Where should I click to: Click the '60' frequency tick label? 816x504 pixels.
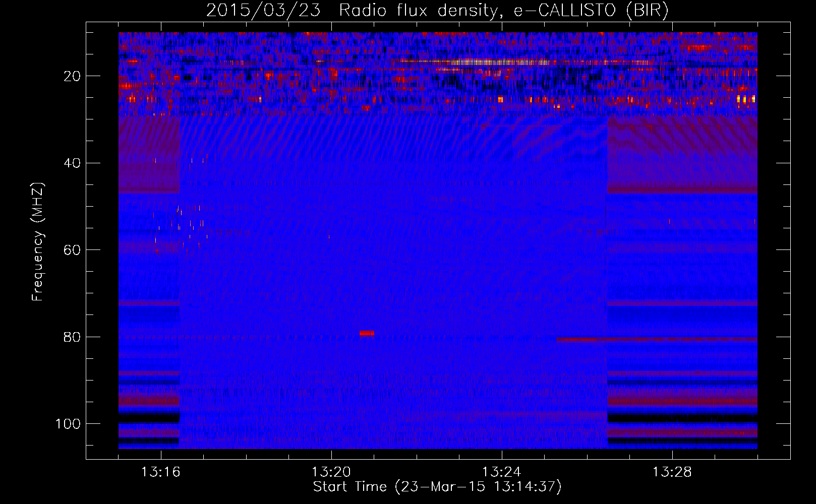72,250
